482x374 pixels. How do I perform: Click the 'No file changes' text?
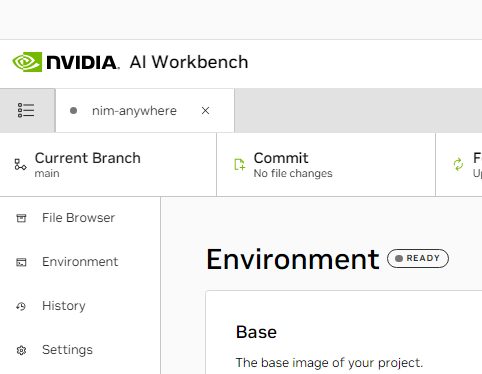coord(293,174)
